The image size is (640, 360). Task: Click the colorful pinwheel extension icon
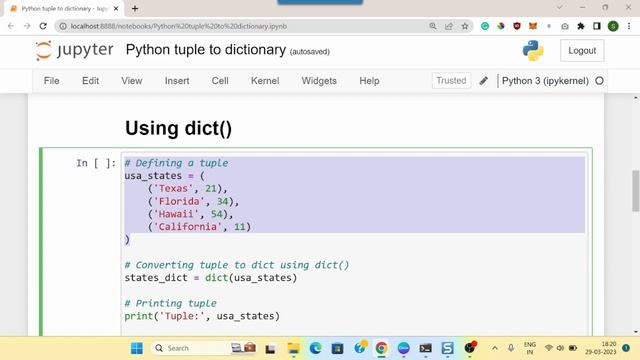click(x=501, y=26)
